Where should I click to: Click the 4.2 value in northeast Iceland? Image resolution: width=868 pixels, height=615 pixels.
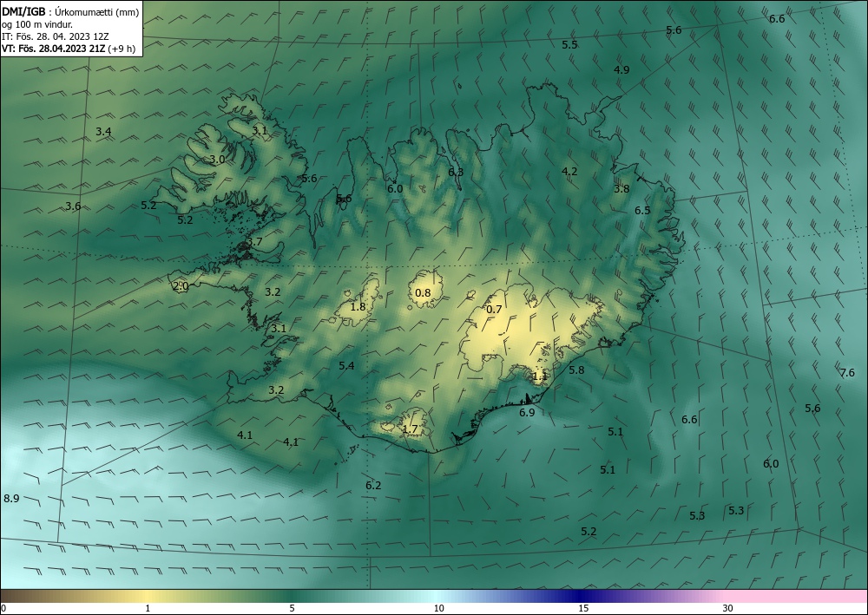click(x=569, y=172)
